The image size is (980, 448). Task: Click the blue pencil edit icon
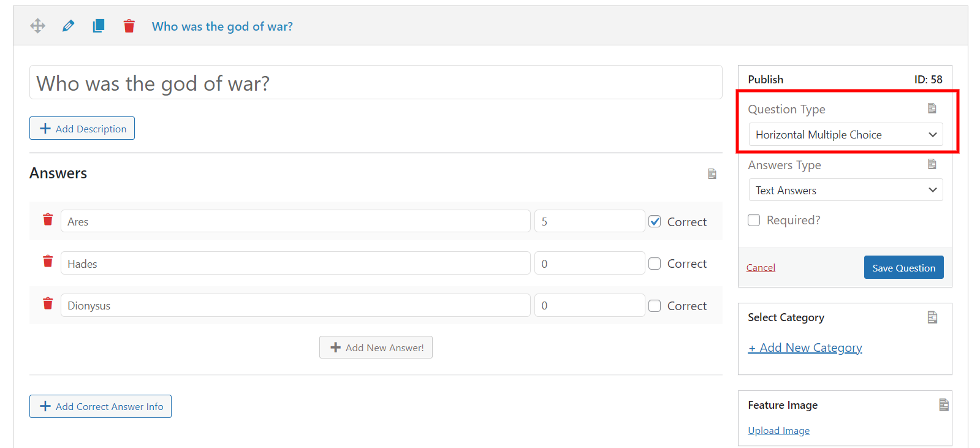pyautogui.click(x=68, y=26)
